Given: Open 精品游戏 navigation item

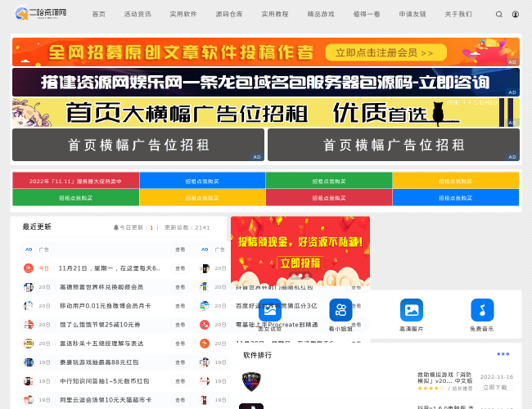Looking at the screenshot, I should tap(321, 14).
